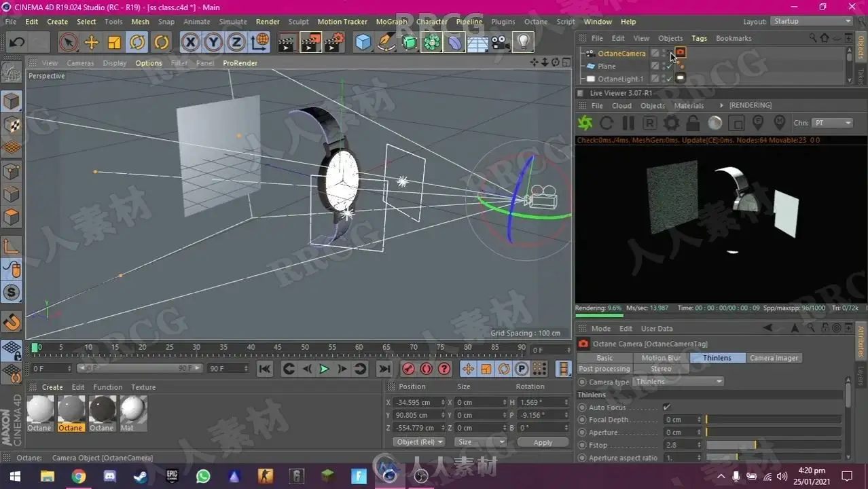Open Object (Rel) coordinate dropdown

click(420, 442)
